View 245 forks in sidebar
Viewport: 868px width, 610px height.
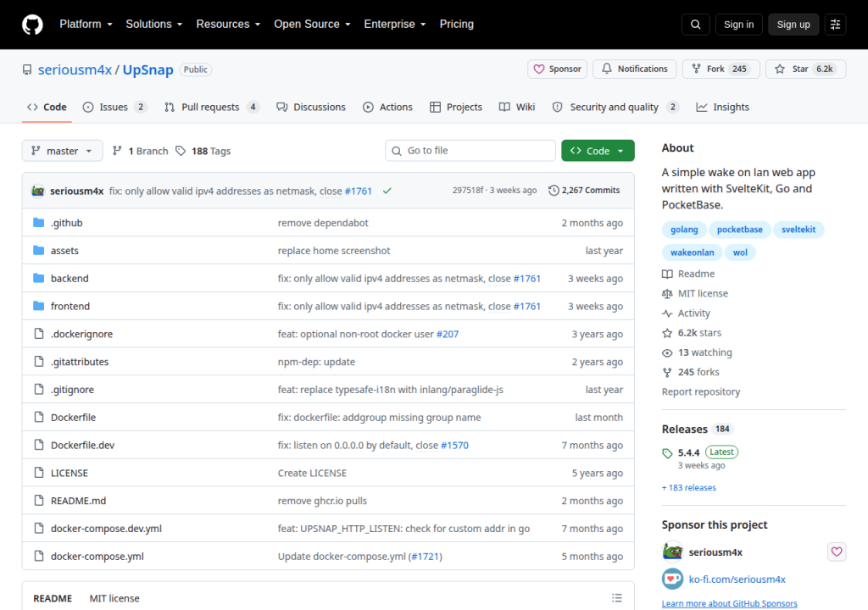pos(690,372)
